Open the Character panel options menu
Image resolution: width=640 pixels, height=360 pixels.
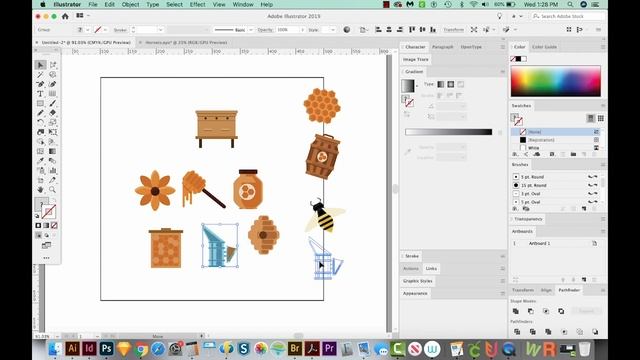[x=502, y=47]
